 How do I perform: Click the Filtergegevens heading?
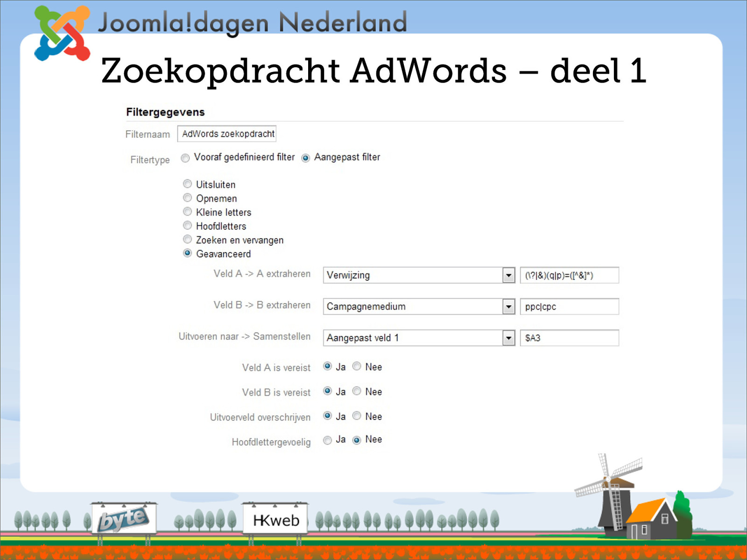point(165,112)
